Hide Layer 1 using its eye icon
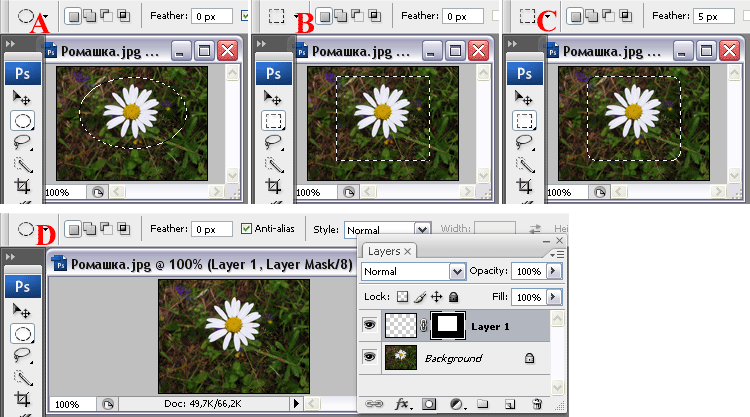Image resolution: width=750 pixels, height=417 pixels. click(369, 326)
